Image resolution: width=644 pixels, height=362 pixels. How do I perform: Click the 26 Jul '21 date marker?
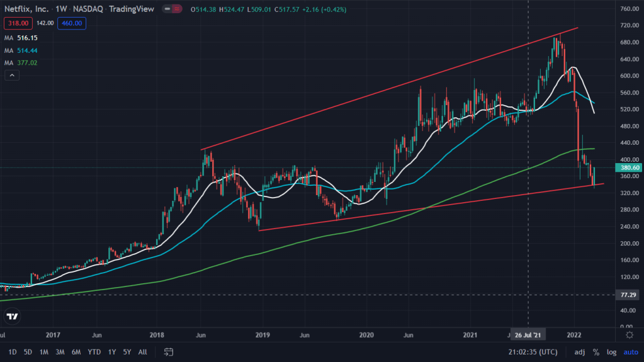528,335
